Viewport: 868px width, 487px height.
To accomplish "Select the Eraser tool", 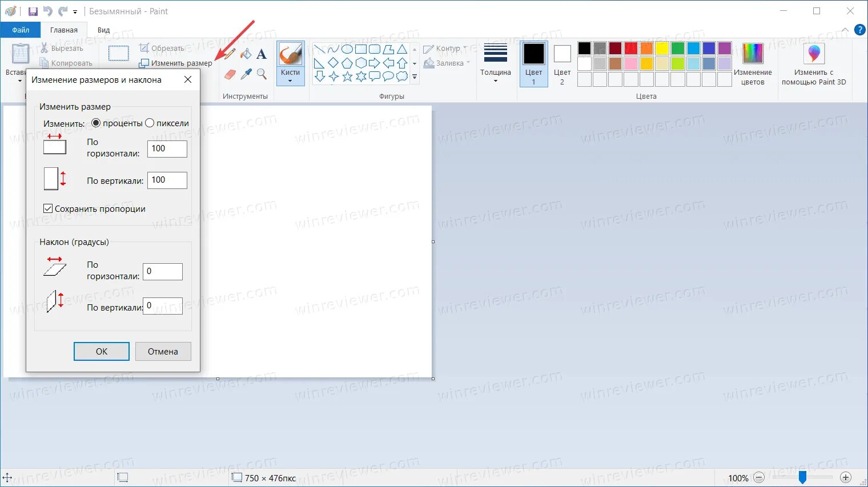I will tap(230, 74).
